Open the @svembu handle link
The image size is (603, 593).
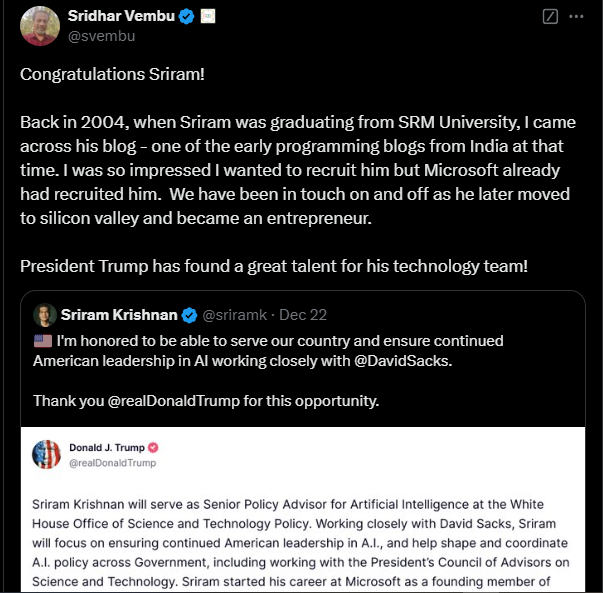(102, 36)
